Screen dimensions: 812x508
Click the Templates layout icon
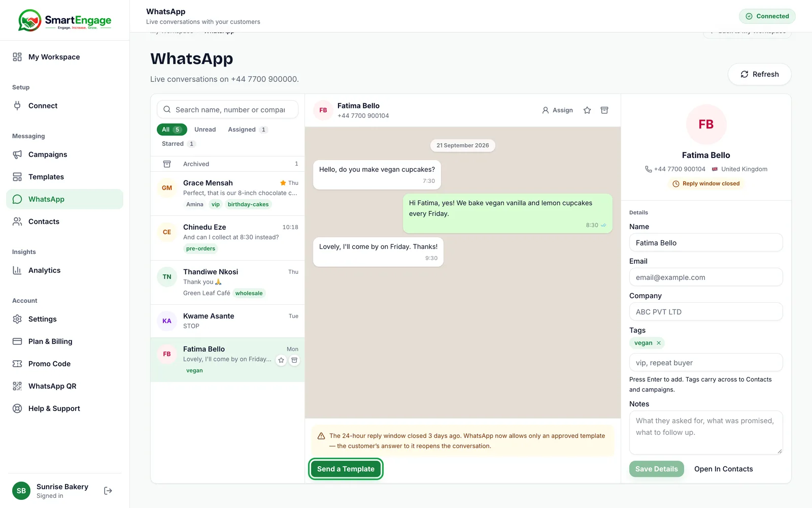pyautogui.click(x=17, y=177)
